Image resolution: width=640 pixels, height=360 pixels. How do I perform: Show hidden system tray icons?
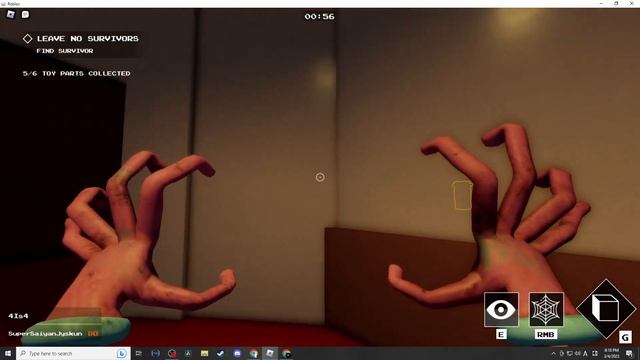[553, 353]
